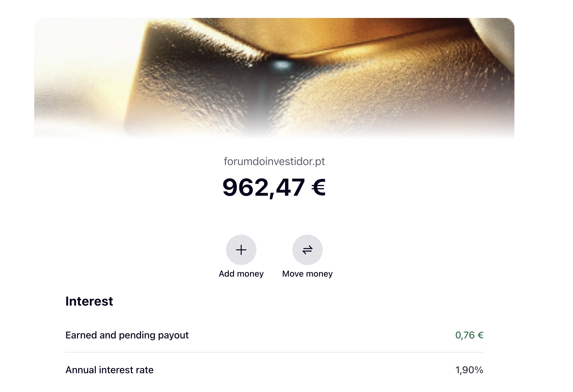
Task: Click the swap arrows Move money icon
Action: tap(307, 250)
